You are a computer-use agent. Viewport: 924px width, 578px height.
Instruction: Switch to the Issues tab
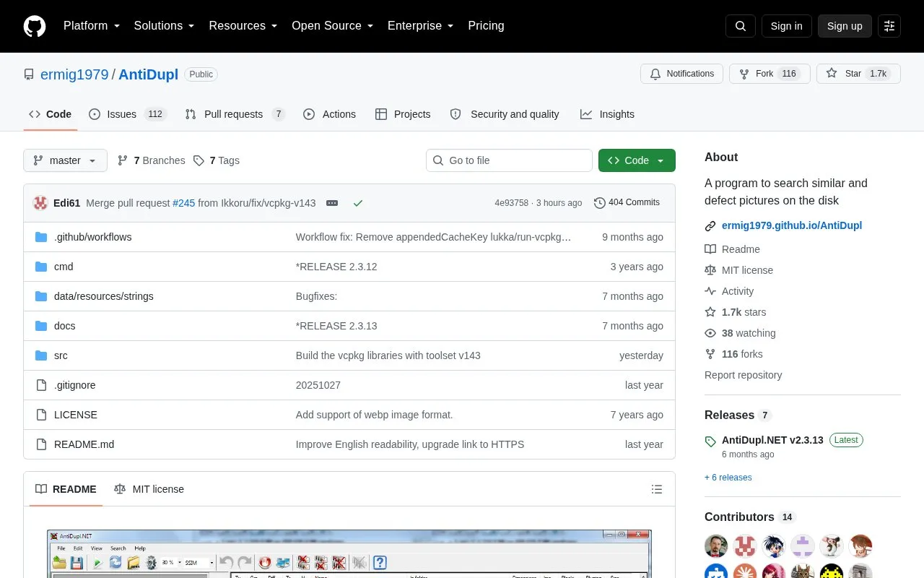click(128, 114)
